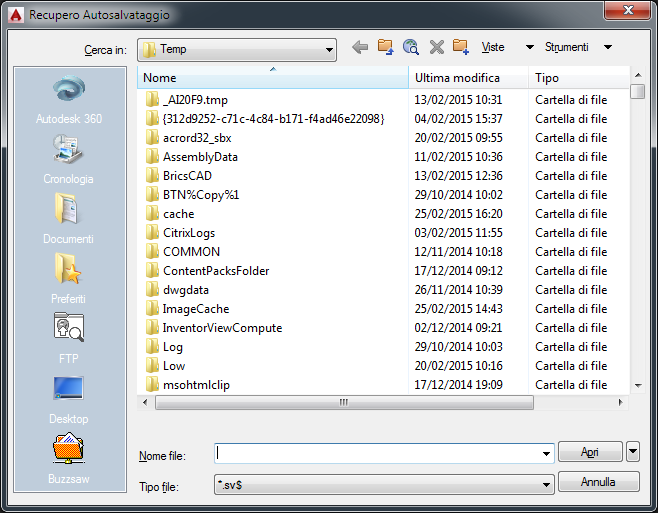Open Buzzsaw location shortcut

68,459
